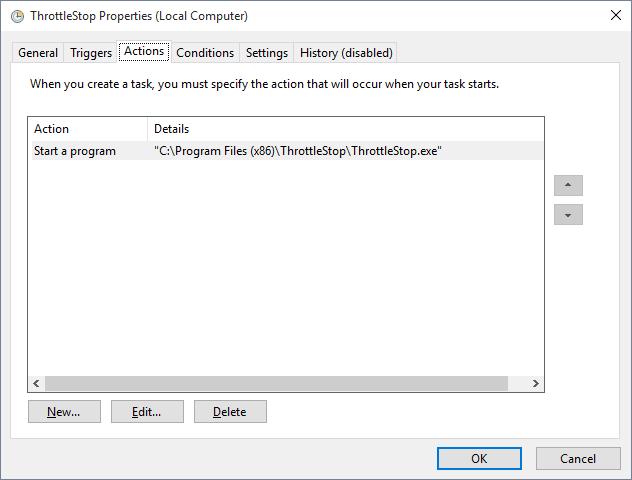This screenshot has width=632, height=480.
Task: Click the Details column header
Action: point(346,129)
